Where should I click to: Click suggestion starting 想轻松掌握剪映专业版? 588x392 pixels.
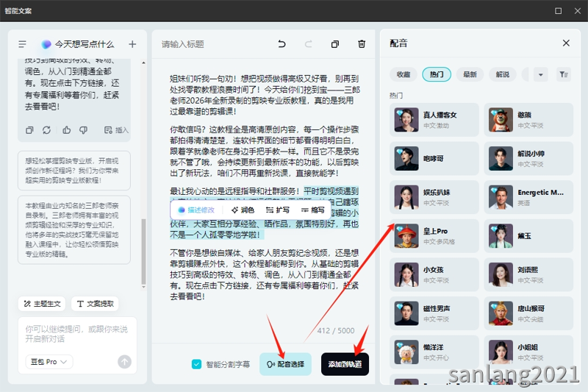click(74, 171)
